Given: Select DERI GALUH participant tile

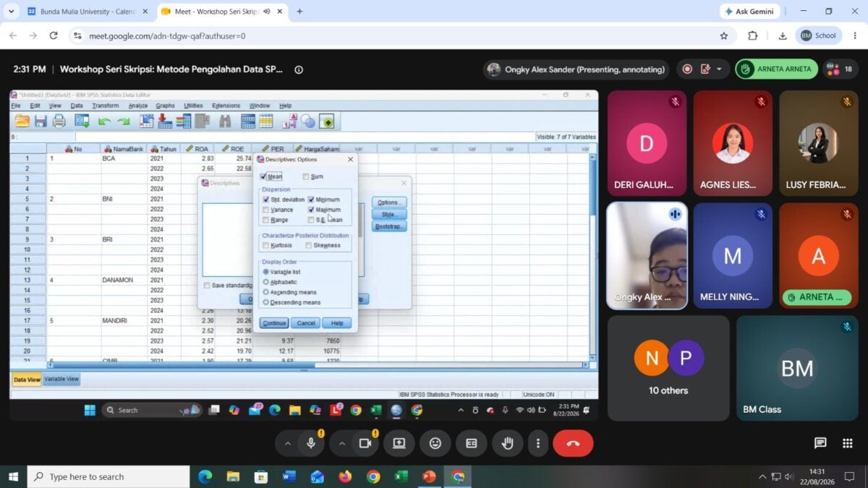Looking at the screenshot, I should coord(646,143).
